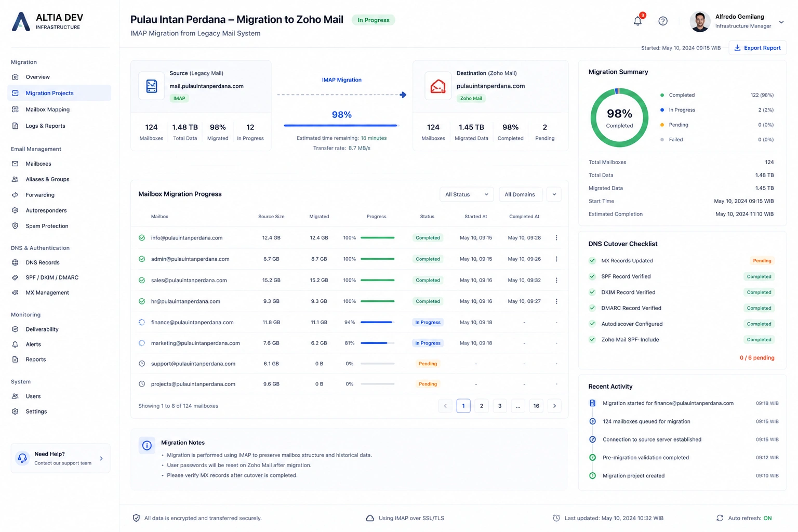Open the All Domains filter dropdown

(x=521, y=194)
